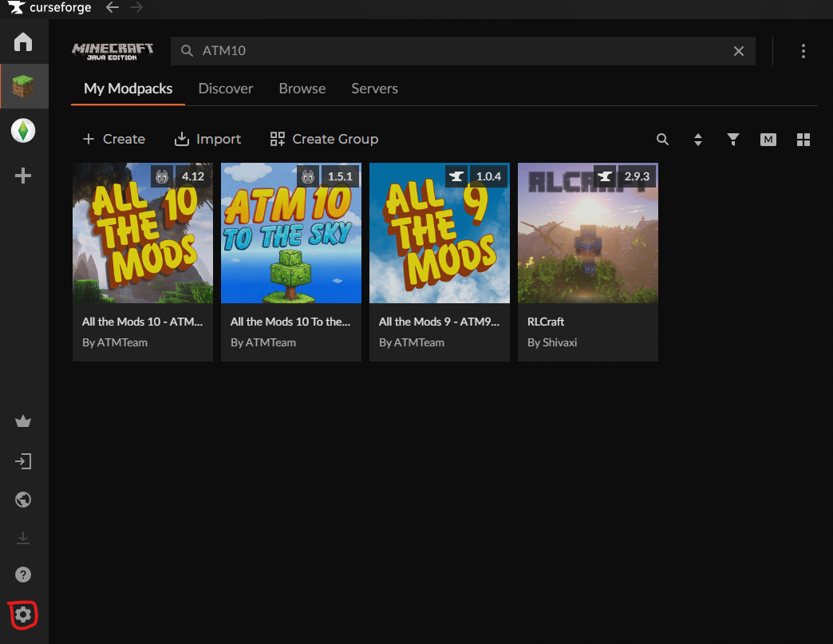Open the Help question mark icon

click(23, 575)
